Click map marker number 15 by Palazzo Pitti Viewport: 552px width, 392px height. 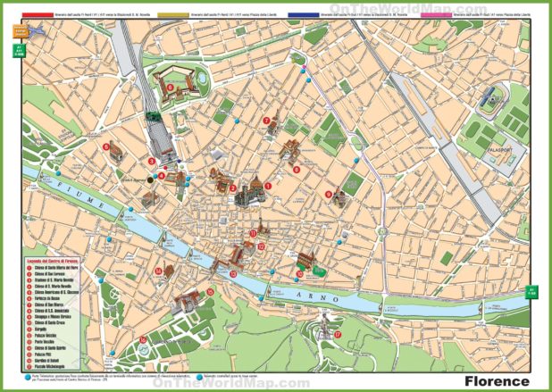point(210,291)
